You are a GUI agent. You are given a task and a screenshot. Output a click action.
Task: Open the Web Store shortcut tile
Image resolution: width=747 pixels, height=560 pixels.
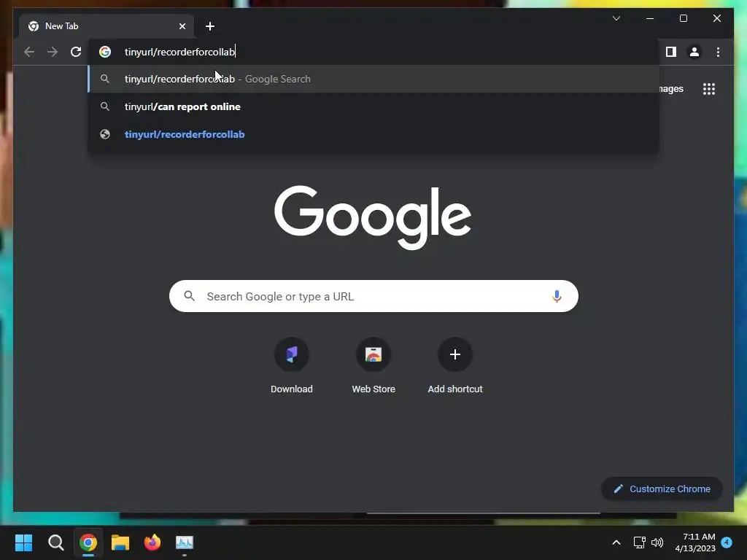[373, 366]
